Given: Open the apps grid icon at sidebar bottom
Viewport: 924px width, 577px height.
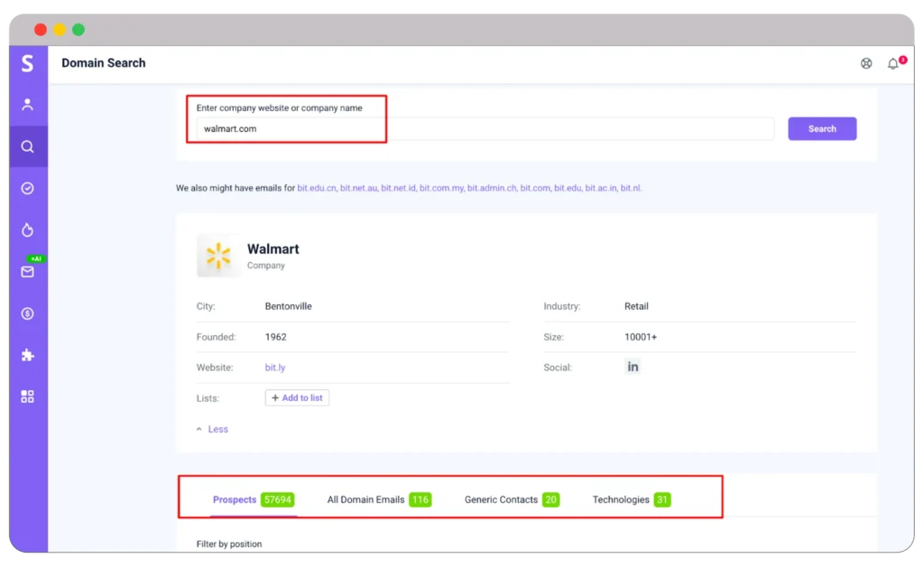Looking at the screenshot, I should tap(27, 396).
